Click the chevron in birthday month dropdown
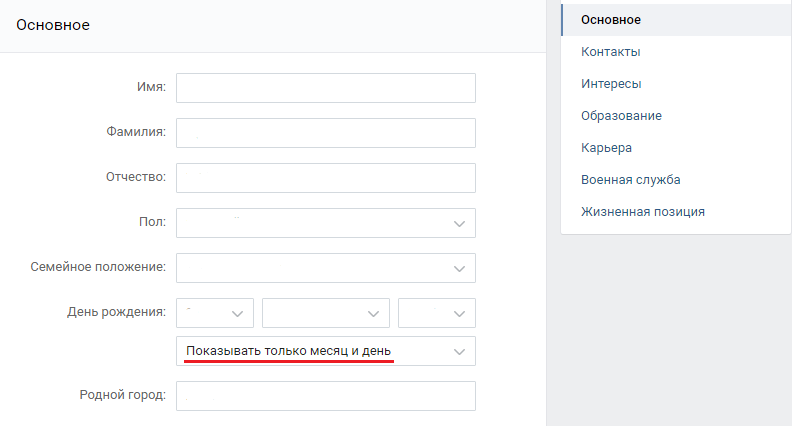Viewport: 792px width, 426px height. (x=373, y=314)
